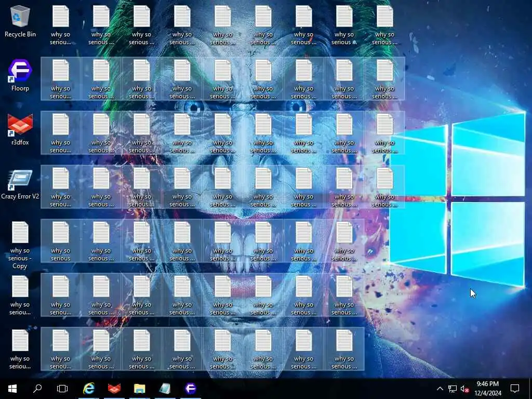
Task: Select the file immediately right of Crazy Error V2
Action: point(61,187)
